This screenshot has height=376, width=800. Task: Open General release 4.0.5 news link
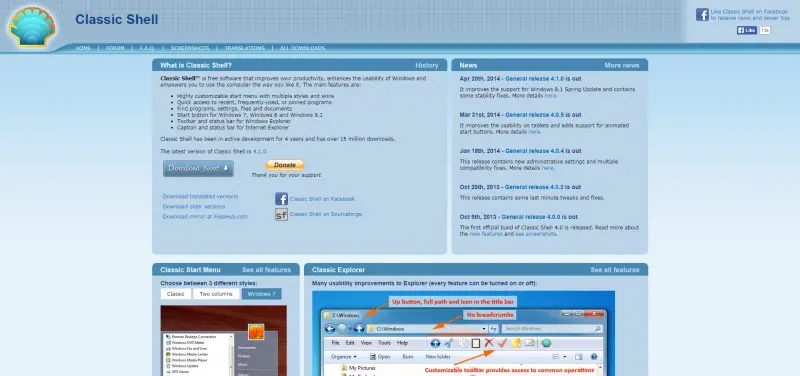pos(535,115)
